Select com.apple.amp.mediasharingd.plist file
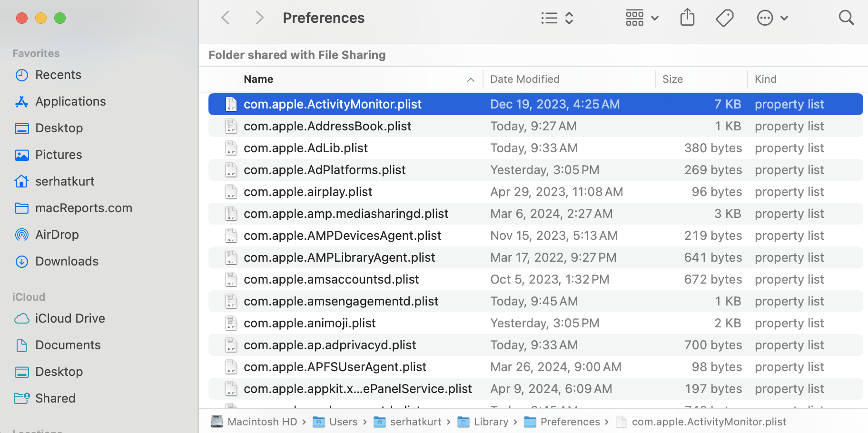 click(x=535, y=214)
